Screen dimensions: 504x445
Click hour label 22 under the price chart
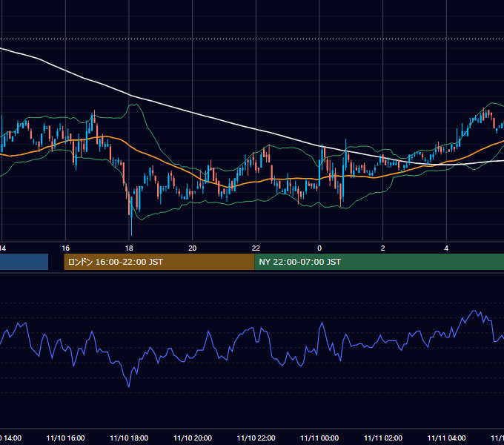pos(256,248)
